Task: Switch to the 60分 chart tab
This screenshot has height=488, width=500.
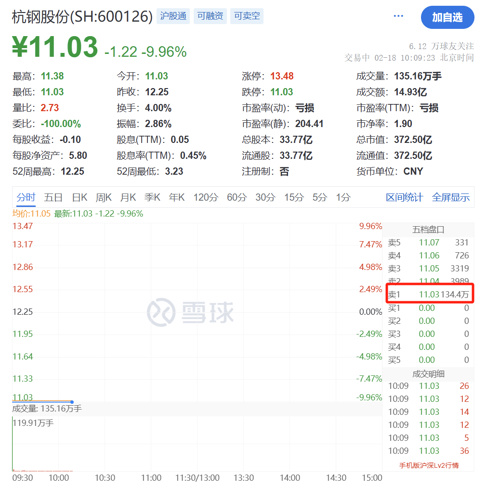Action: tap(237, 197)
